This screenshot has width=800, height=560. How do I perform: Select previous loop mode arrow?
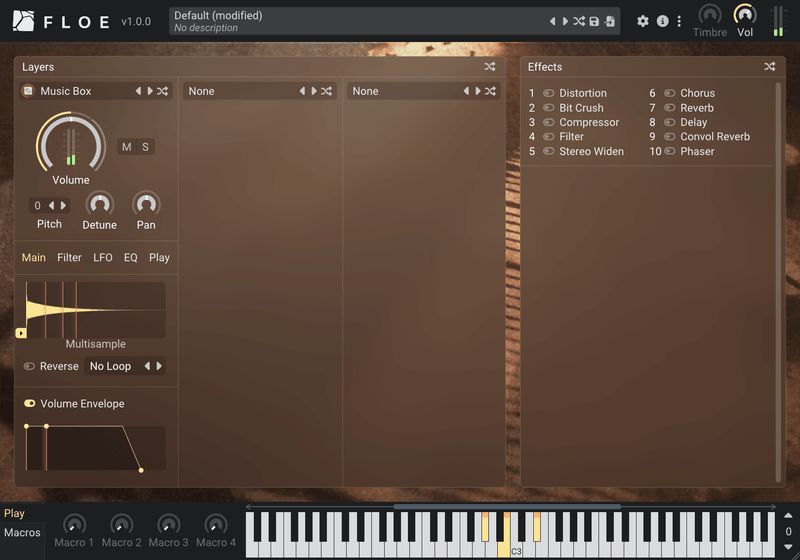147,366
